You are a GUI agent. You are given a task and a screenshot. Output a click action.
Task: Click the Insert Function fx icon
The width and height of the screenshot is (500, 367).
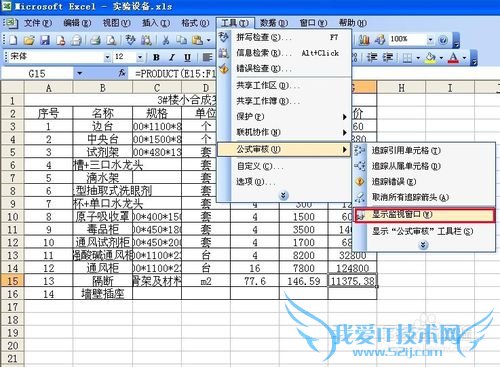click(122, 73)
